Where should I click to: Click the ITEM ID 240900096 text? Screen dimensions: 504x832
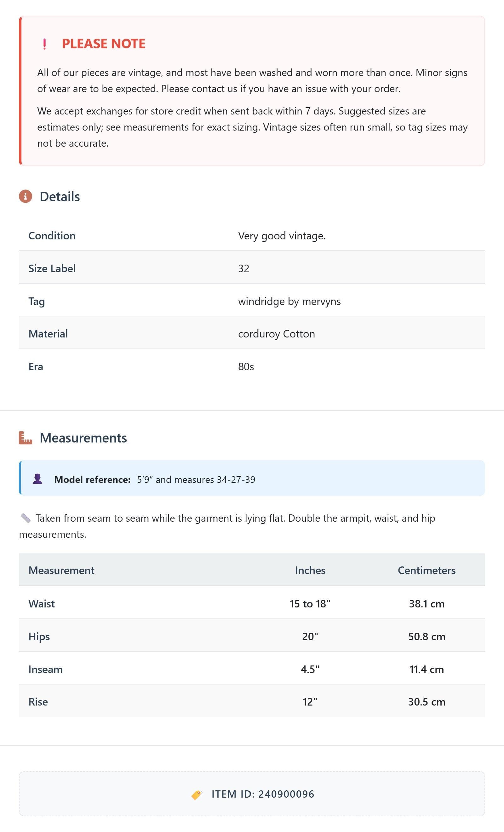pyautogui.click(x=263, y=794)
